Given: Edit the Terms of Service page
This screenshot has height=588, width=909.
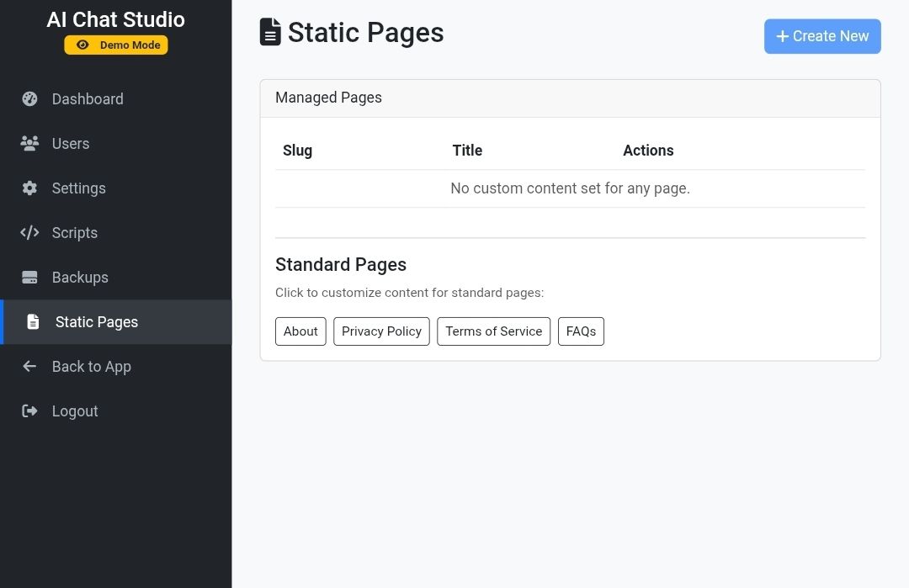Looking at the screenshot, I should tap(493, 331).
